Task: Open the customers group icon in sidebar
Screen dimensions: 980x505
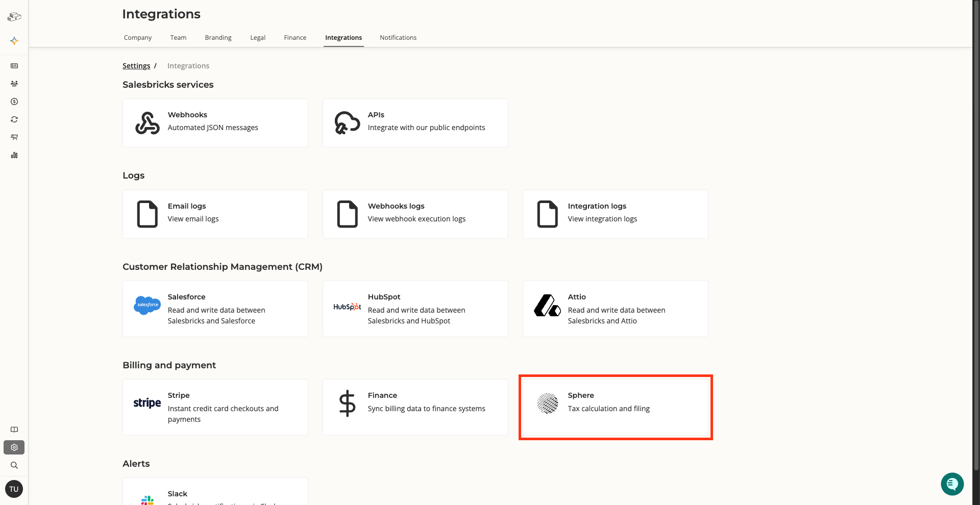Action: pos(14,84)
